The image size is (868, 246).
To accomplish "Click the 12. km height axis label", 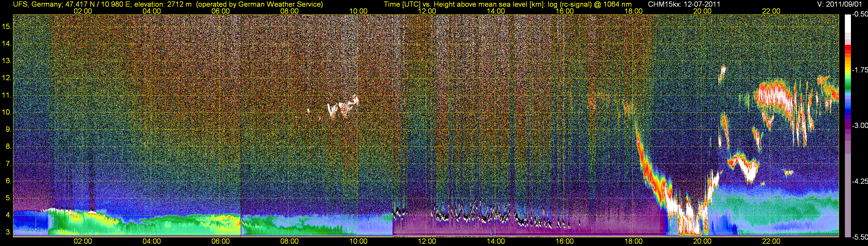I will point(7,78).
